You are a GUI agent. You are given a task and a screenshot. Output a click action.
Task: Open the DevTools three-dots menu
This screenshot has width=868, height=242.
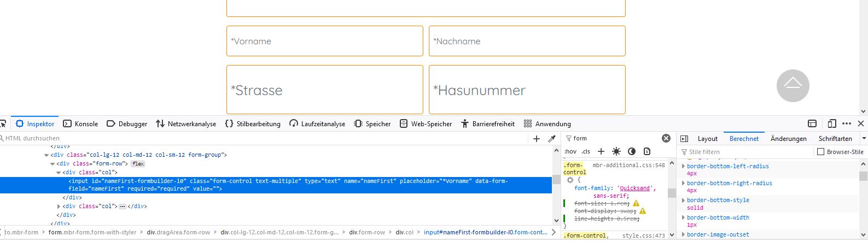click(x=847, y=124)
